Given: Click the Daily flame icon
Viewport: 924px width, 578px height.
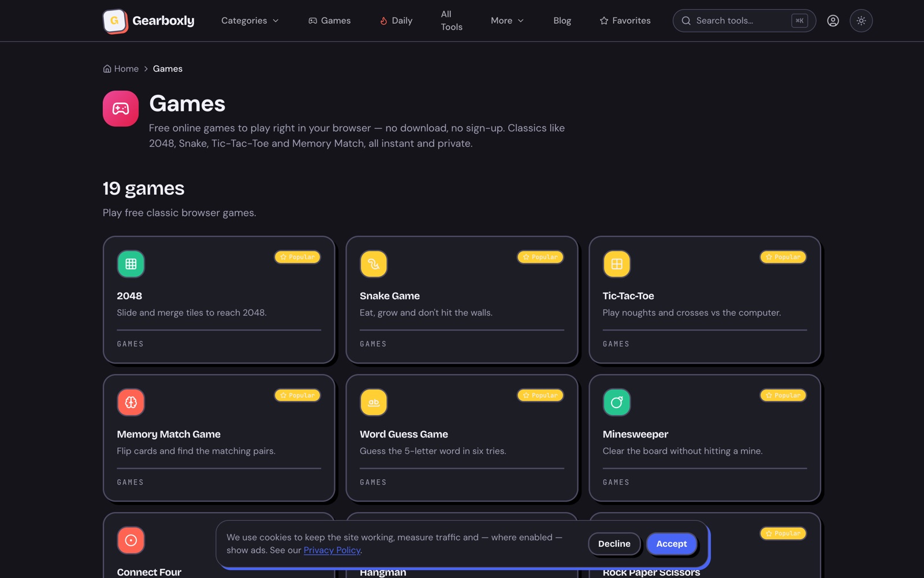Looking at the screenshot, I should pyautogui.click(x=383, y=21).
